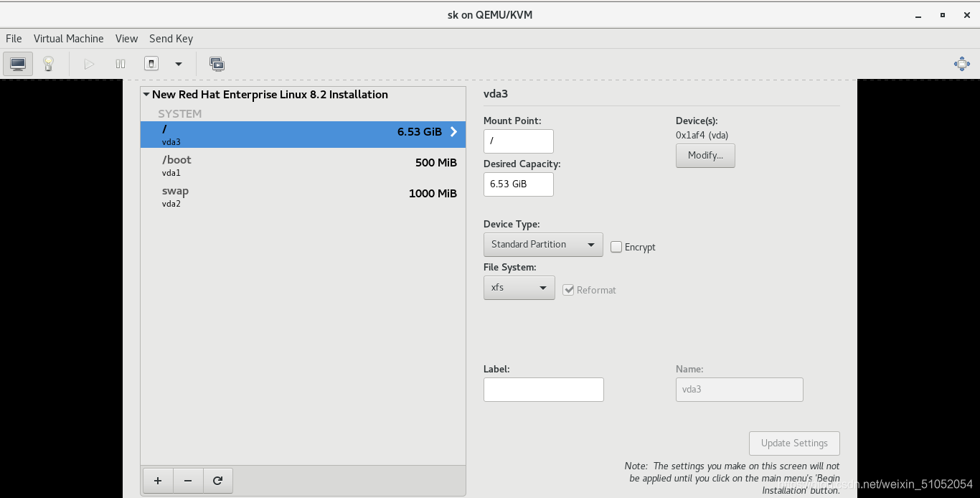Screen dimensions: 980x498
Task: Reload storage configuration from disk
Action: (218, 481)
